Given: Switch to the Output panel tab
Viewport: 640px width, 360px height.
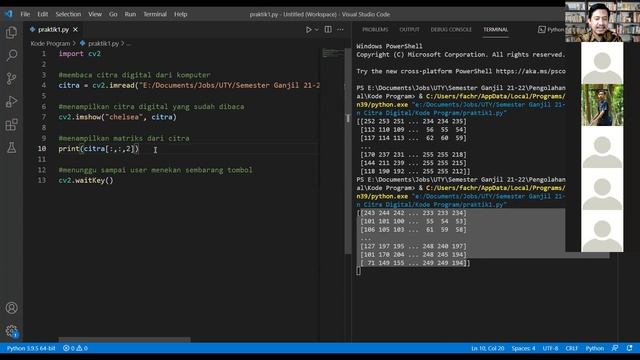Looking at the screenshot, I should tap(409, 29).
